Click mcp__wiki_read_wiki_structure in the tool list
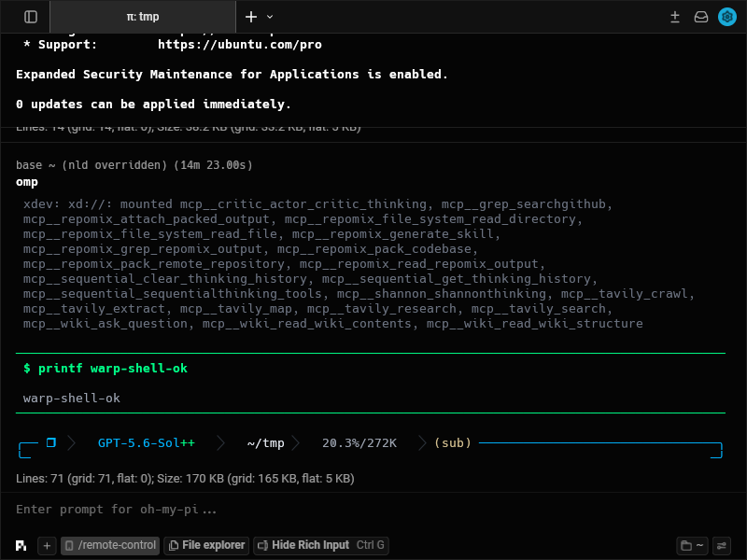Screen dimensions: 747x560 point(534,323)
